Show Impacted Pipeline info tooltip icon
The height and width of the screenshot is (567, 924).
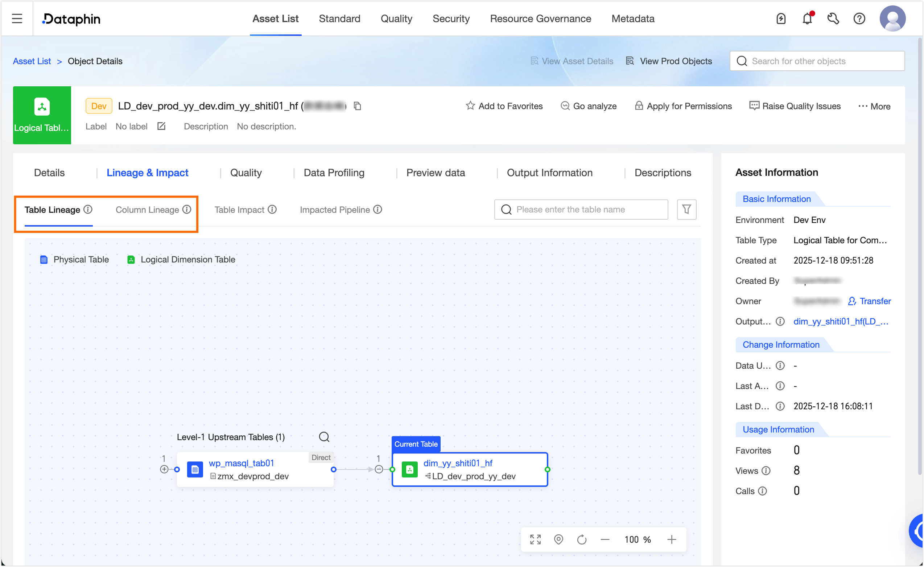click(378, 209)
